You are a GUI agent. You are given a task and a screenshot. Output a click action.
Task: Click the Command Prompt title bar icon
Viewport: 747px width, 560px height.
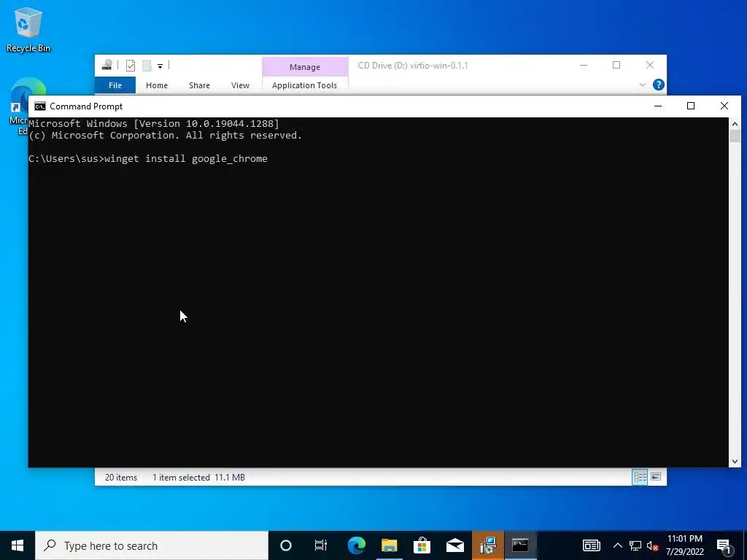40,106
